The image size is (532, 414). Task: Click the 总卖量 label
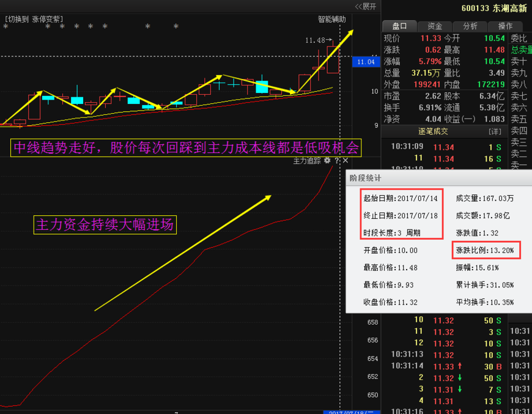point(521,50)
